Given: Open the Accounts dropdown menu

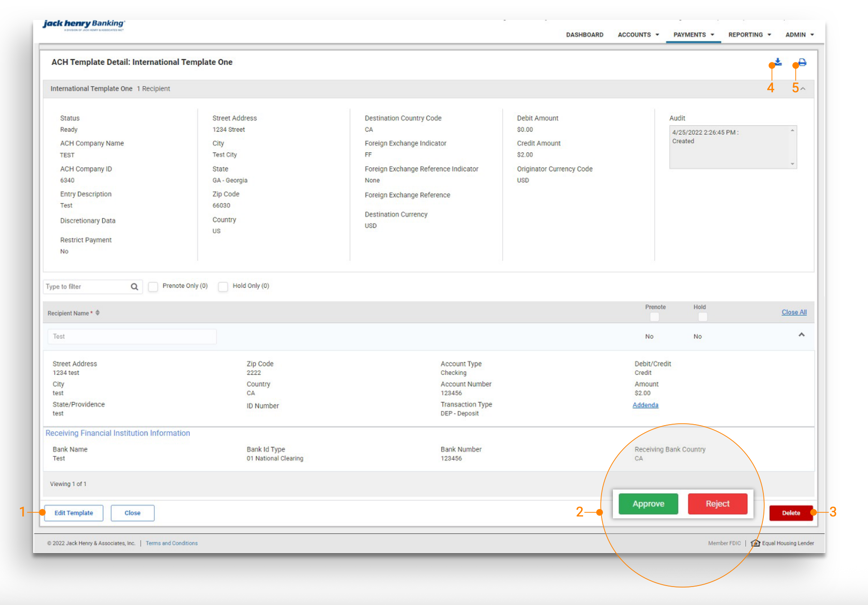Looking at the screenshot, I should (x=638, y=35).
